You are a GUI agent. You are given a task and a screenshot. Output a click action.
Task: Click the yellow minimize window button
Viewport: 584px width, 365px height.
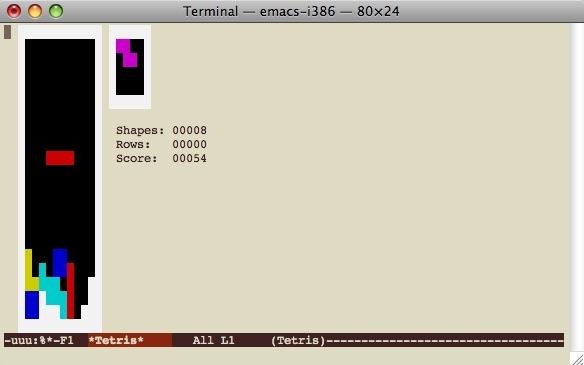click(35, 11)
